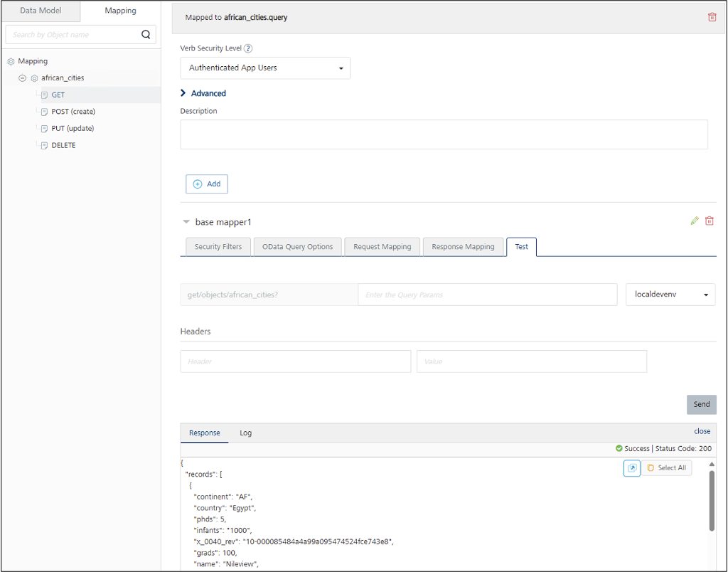Viewport: 728px width, 572px height.
Task: Switch to the Log tab
Action: pos(245,433)
